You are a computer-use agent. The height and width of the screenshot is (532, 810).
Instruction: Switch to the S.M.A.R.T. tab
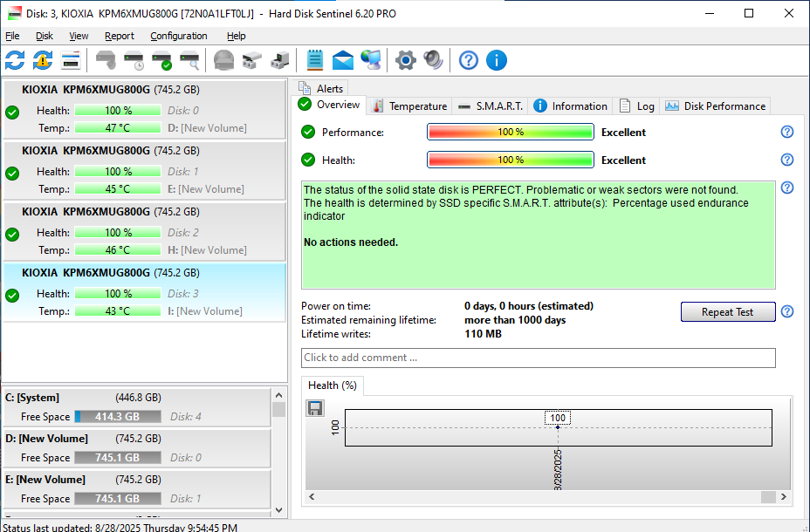[490, 106]
